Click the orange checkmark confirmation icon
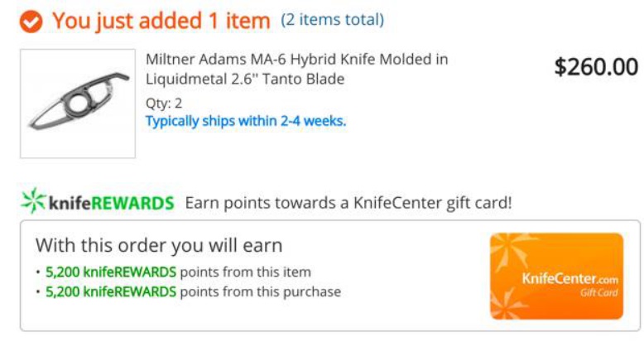644x342 pixels. pyautogui.click(x=31, y=22)
